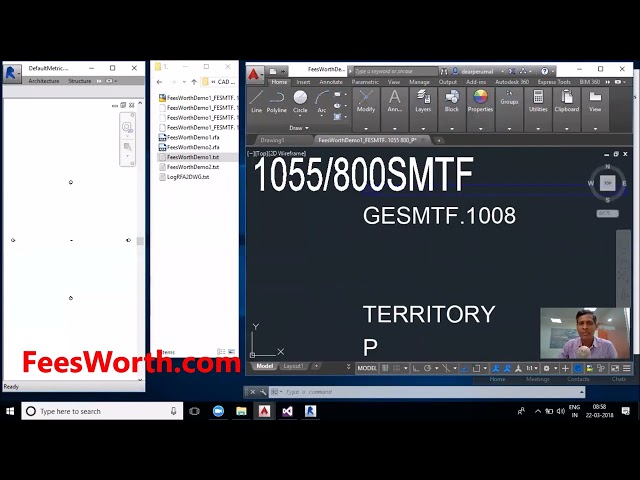Open the annotation scale 1:1 dropdown

pos(531,368)
